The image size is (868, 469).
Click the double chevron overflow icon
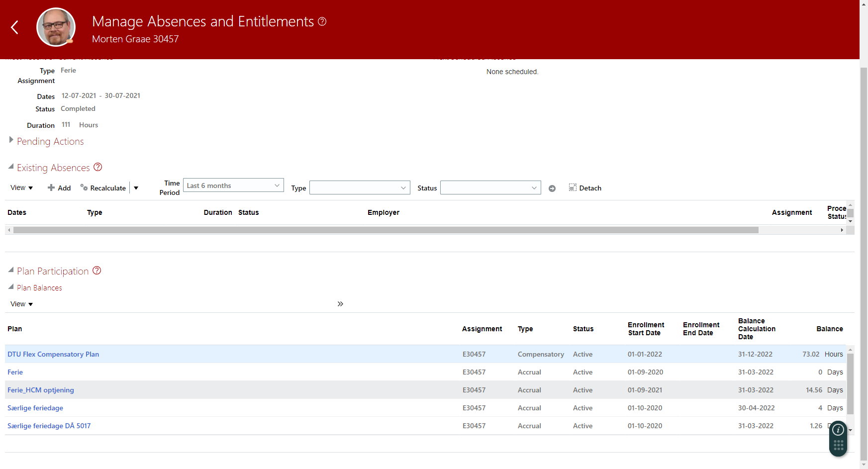[x=340, y=304]
